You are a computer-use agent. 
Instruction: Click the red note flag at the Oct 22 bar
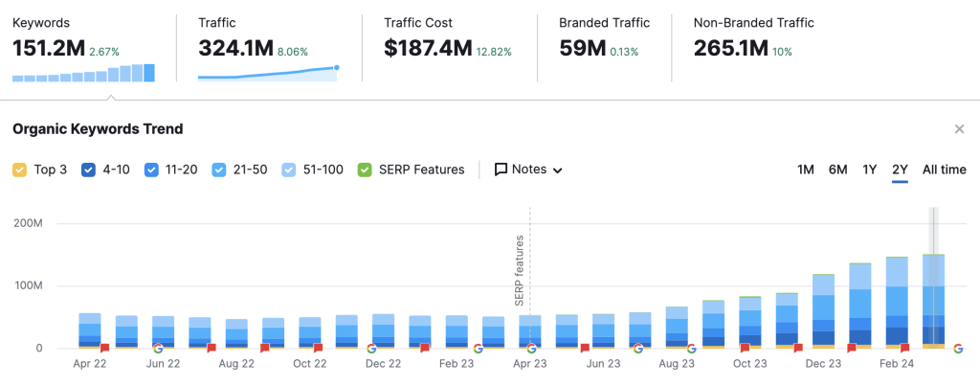coord(318,349)
